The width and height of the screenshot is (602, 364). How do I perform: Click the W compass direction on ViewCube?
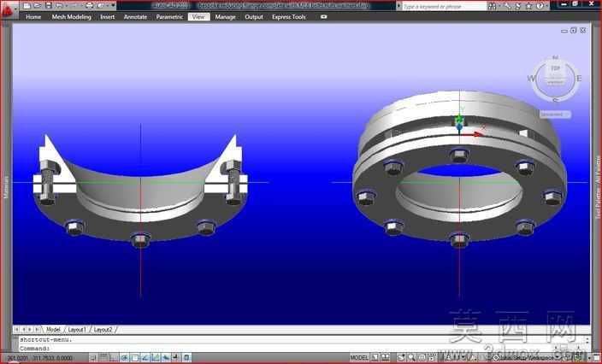point(531,79)
